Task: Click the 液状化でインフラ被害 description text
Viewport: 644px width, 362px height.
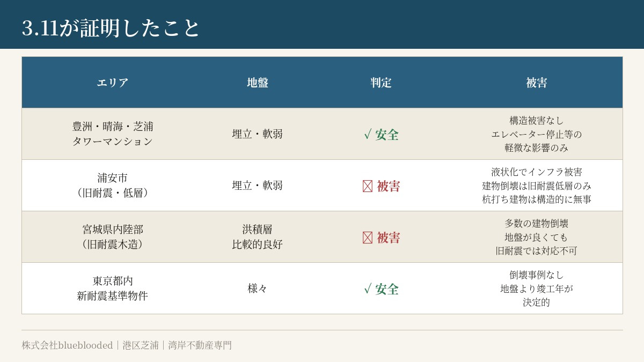Action: [537, 172]
